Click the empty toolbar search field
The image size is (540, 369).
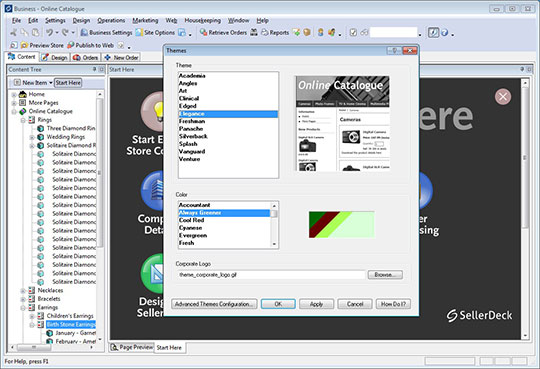pyautogui.click(x=394, y=33)
